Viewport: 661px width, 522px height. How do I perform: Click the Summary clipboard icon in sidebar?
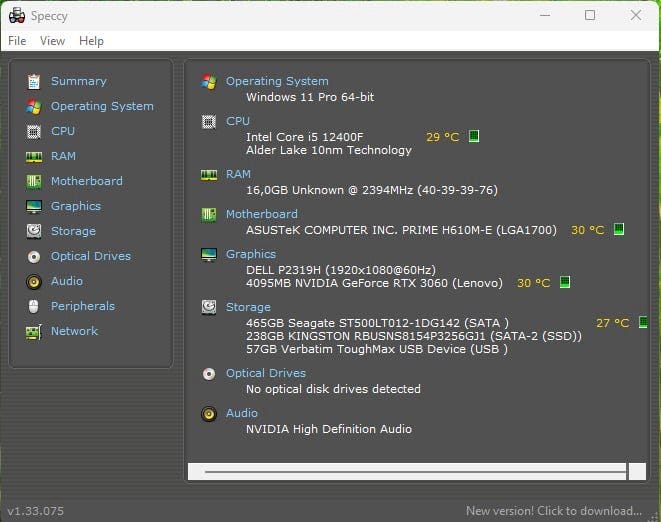tap(34, 81)
